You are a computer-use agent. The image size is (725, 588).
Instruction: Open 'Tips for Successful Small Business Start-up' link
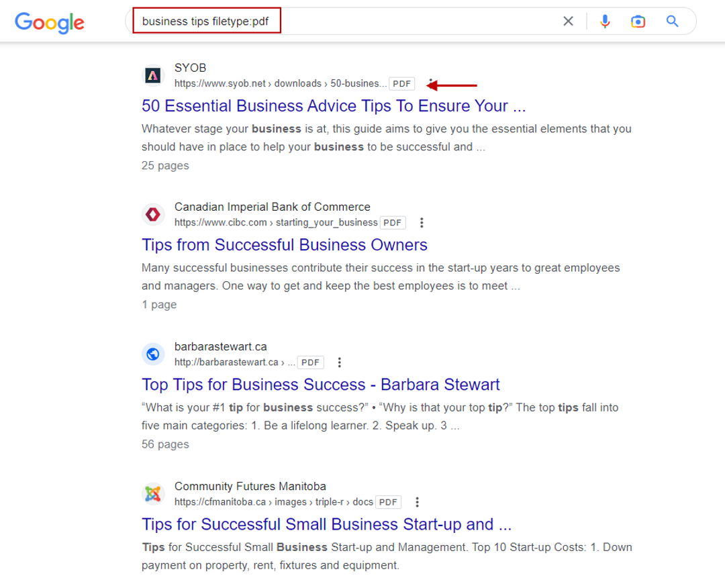tap(326, 524)
